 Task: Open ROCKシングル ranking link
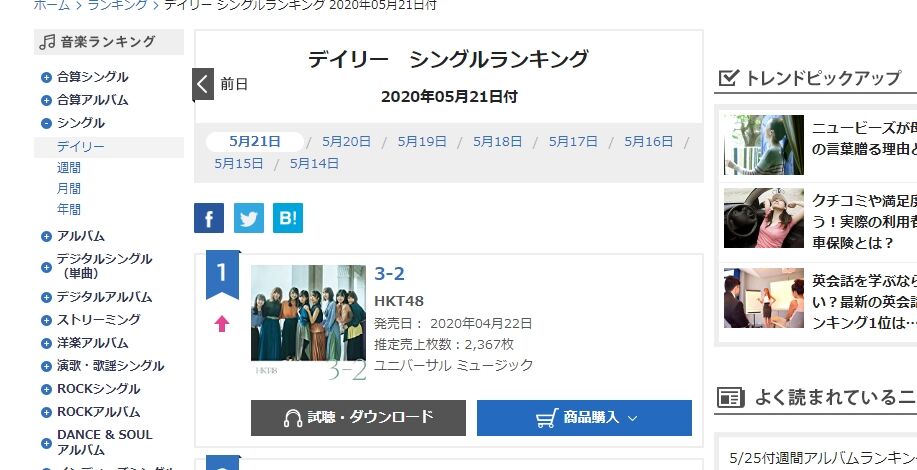click(98, 389)
